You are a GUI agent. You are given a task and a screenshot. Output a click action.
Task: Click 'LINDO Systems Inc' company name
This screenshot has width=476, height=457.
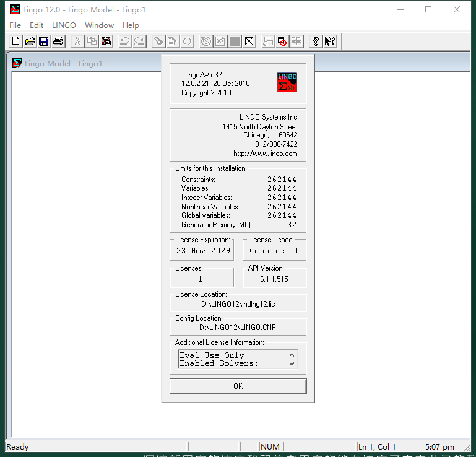click(269, 117)
